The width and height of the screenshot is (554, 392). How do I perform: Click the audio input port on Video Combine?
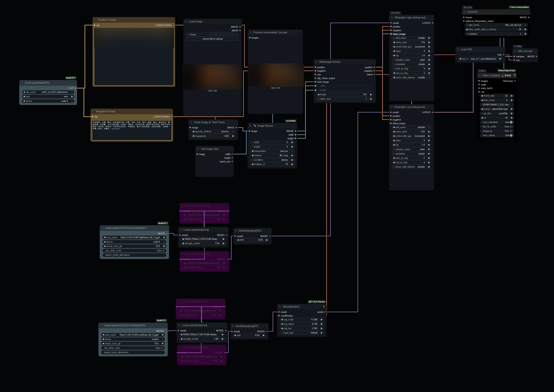[x=479, y=84]
